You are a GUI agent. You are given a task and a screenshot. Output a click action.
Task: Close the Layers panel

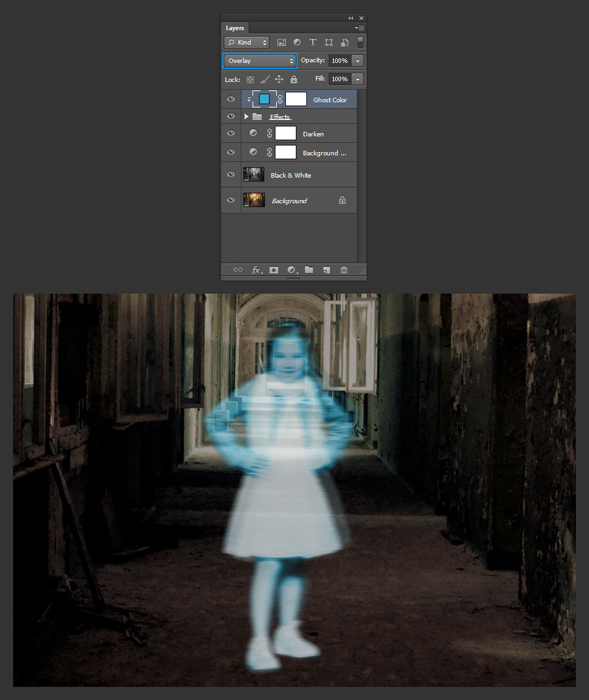(361, 18)
